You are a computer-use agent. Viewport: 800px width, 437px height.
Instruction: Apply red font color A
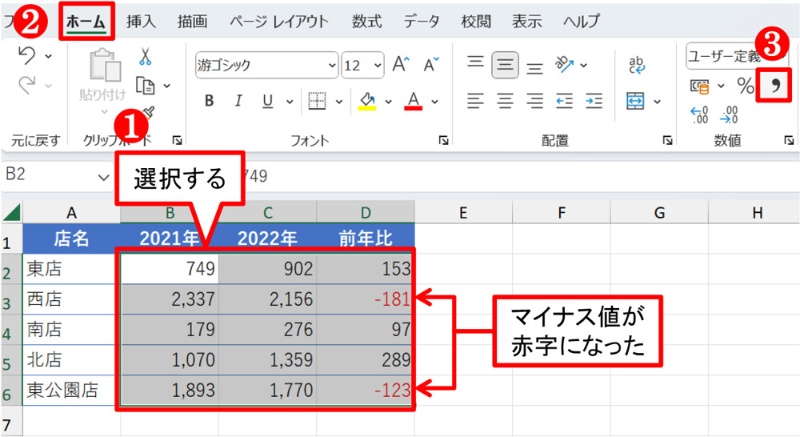tap(413, 101)
